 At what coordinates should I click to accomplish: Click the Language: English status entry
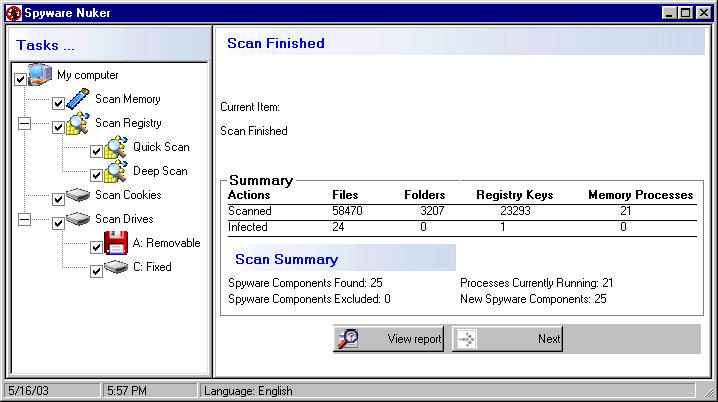point(248,391)
